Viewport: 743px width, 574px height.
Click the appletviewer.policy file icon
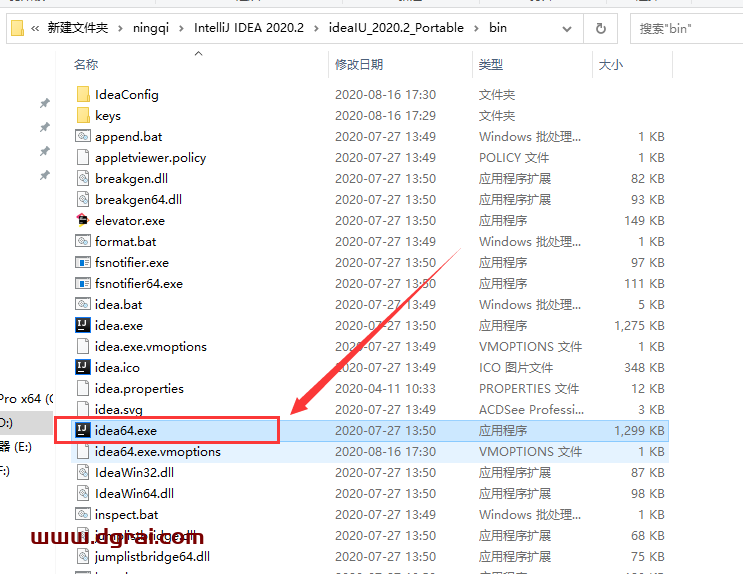83,157
